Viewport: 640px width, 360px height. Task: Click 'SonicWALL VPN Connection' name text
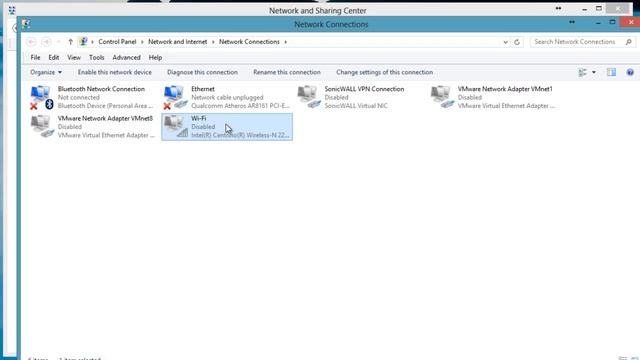coord(364,89)
